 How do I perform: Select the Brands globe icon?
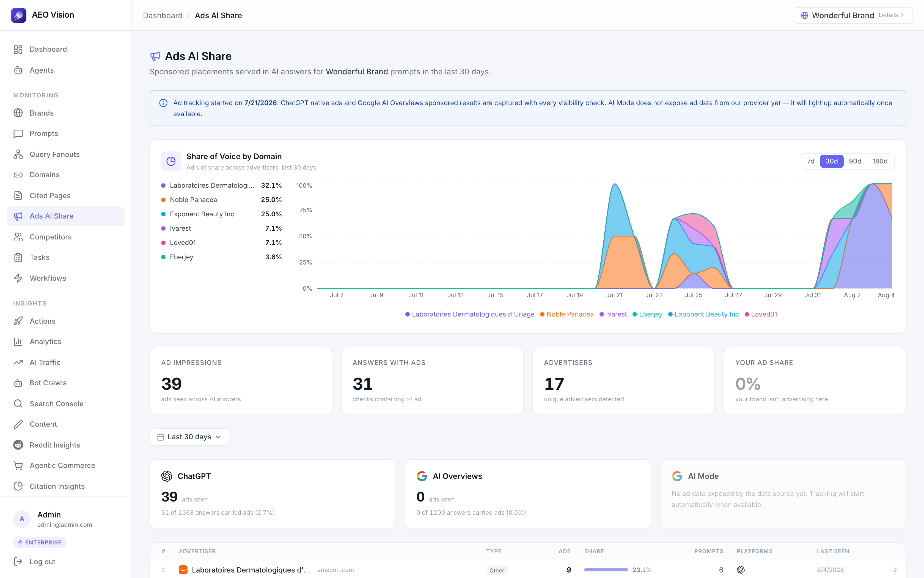[18, 113]
